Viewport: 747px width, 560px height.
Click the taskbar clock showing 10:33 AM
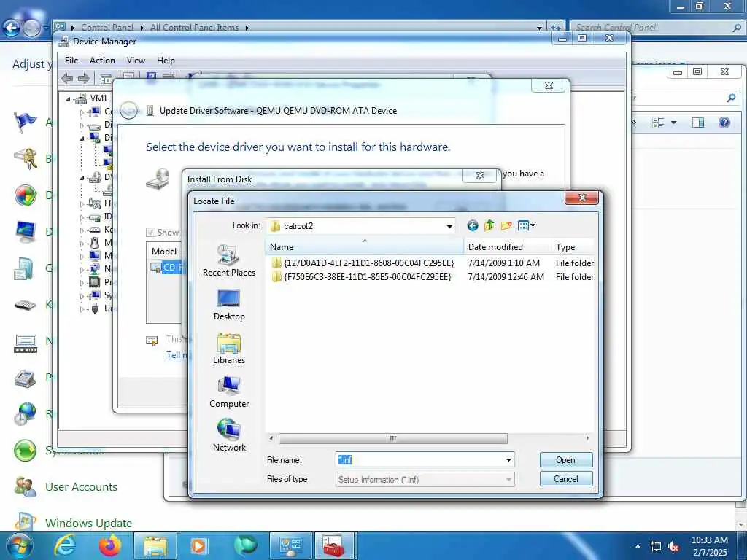(709, 545)
